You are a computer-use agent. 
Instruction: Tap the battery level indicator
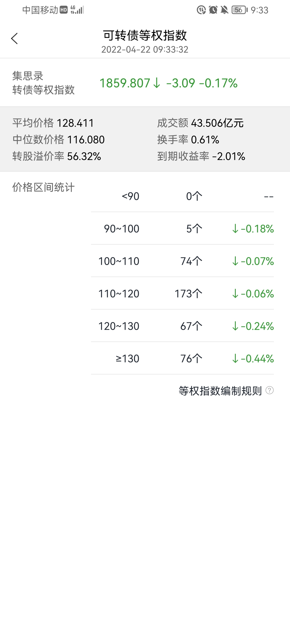coord(239,10)
